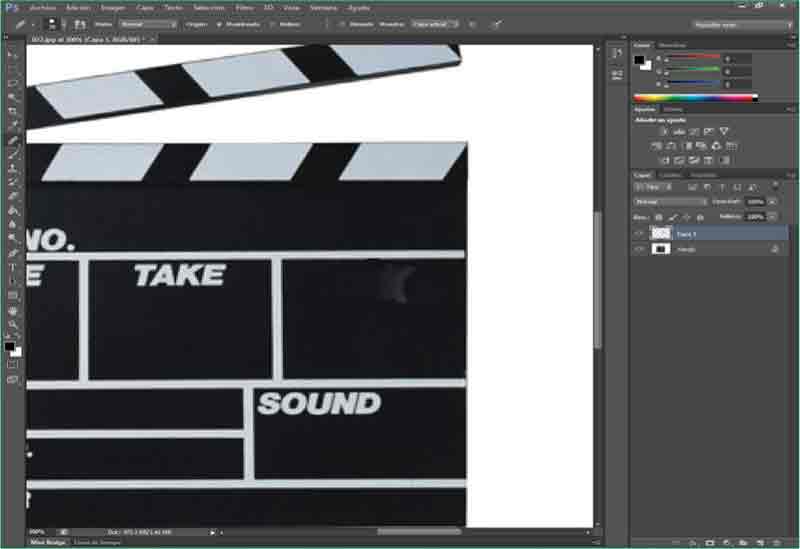Click the canvas vertical scrollbar
The width and height of the screenshot is (800, 549).
598,280
